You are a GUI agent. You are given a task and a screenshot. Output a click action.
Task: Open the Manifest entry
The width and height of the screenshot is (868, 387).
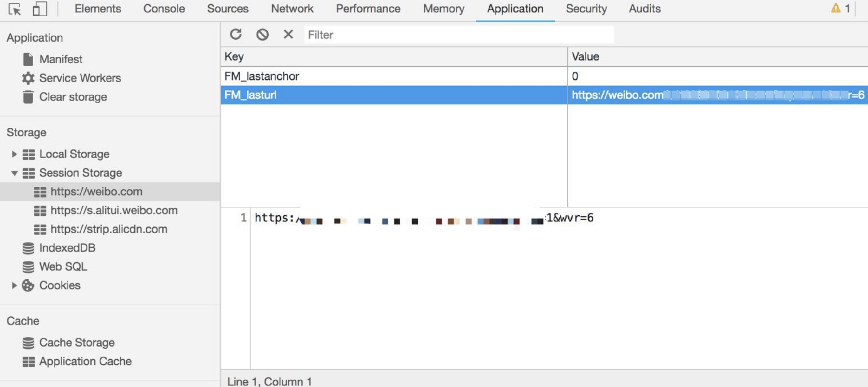[61, 59]
